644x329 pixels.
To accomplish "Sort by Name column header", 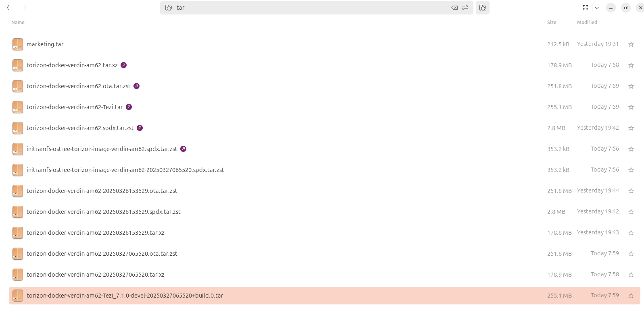I will click(x=18, y=23).
